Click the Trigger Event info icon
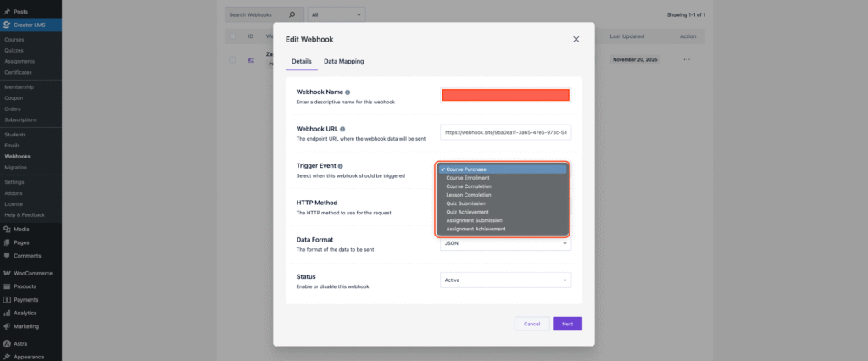This screenshot has width=868, height=361. 341,166
